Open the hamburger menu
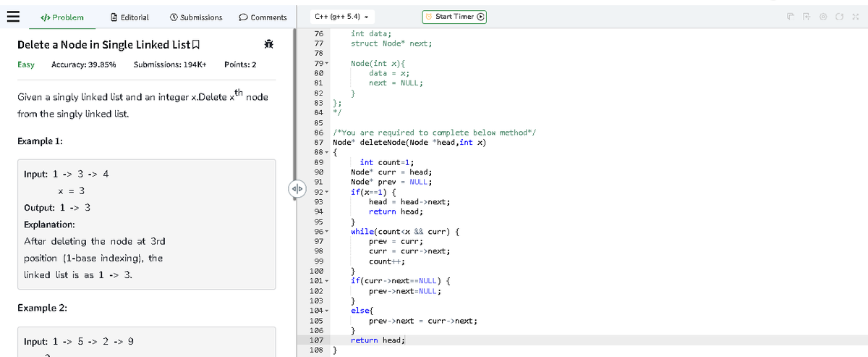 (12, 17)
